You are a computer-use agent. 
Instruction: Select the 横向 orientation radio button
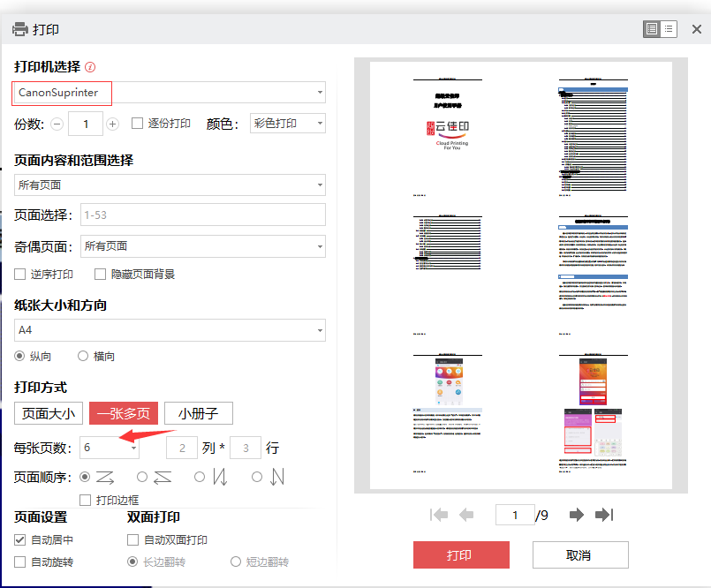point(83,357)
